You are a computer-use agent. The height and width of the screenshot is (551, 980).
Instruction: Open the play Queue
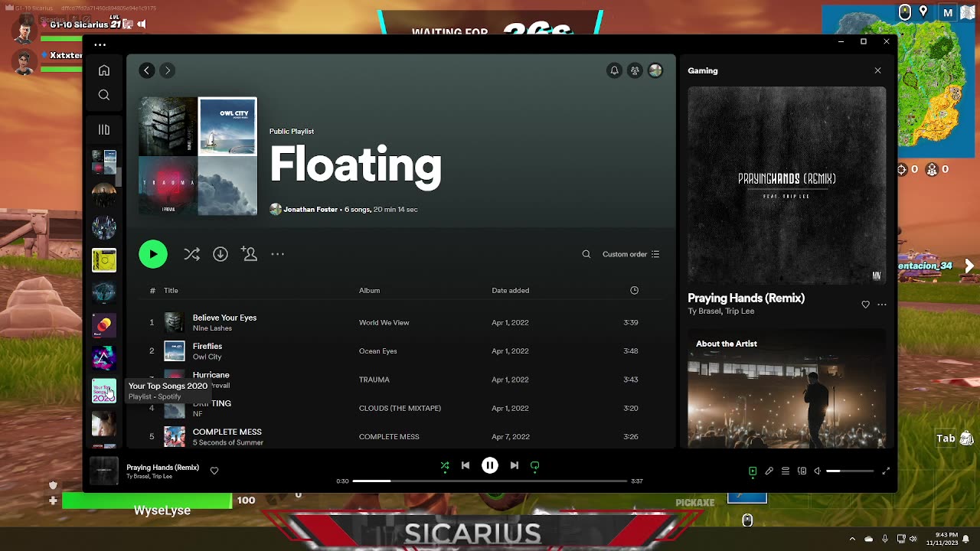point(786,471)
